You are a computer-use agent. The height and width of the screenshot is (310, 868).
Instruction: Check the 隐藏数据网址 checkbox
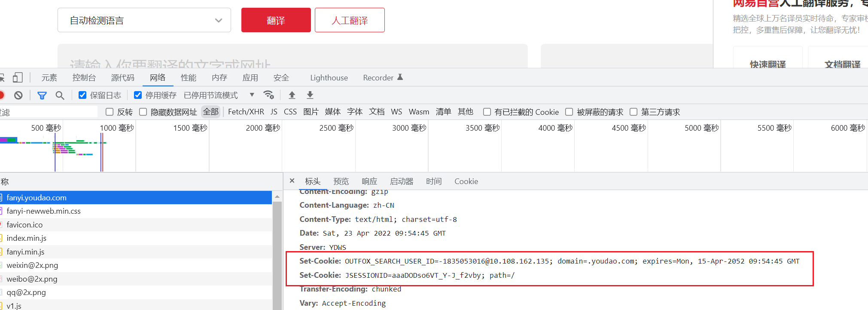pos(143,112)
